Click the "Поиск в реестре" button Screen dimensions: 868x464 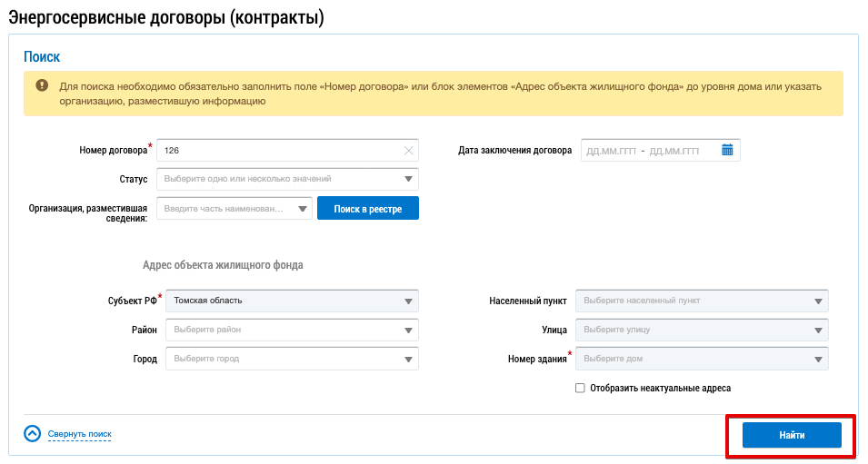click(x=367, y=209)
